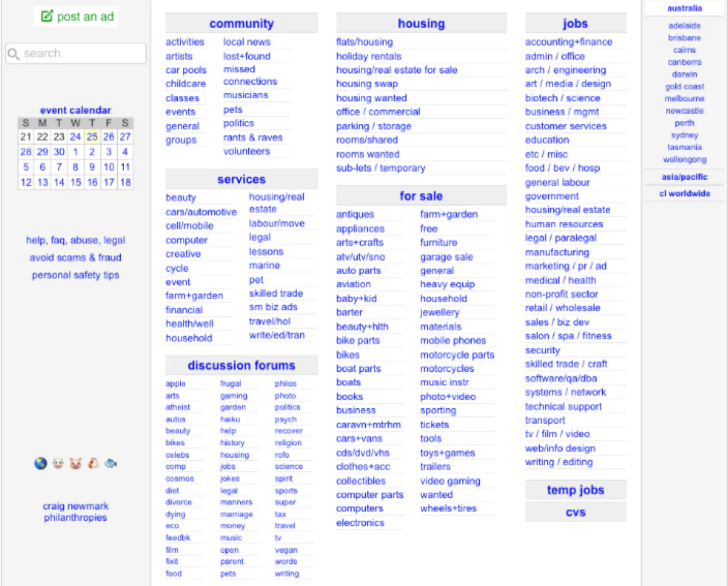Open the cvs section
Viewport: 728px width, 586px height.
(575, 512)
